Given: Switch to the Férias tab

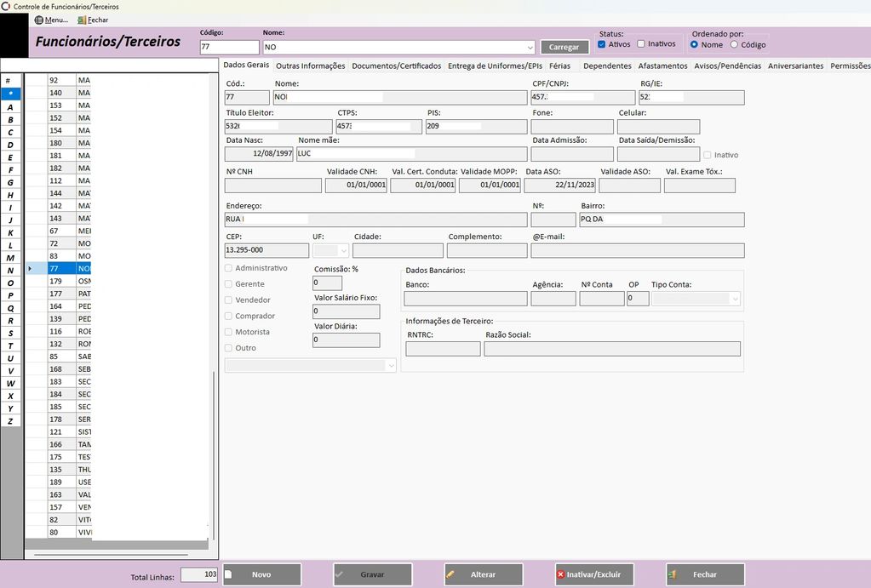Looking at the screenshot, I should tap(559, 66).
